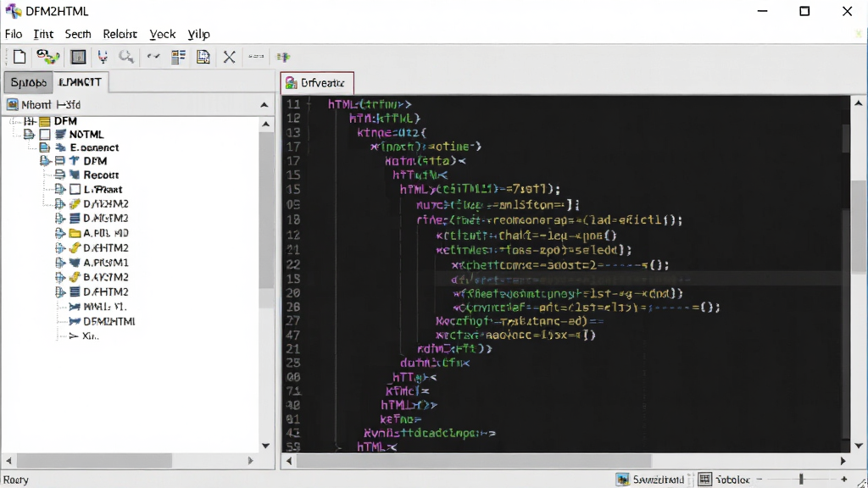
Task: Switch to the Spıobs panel tab
Action: coord(28,82)
